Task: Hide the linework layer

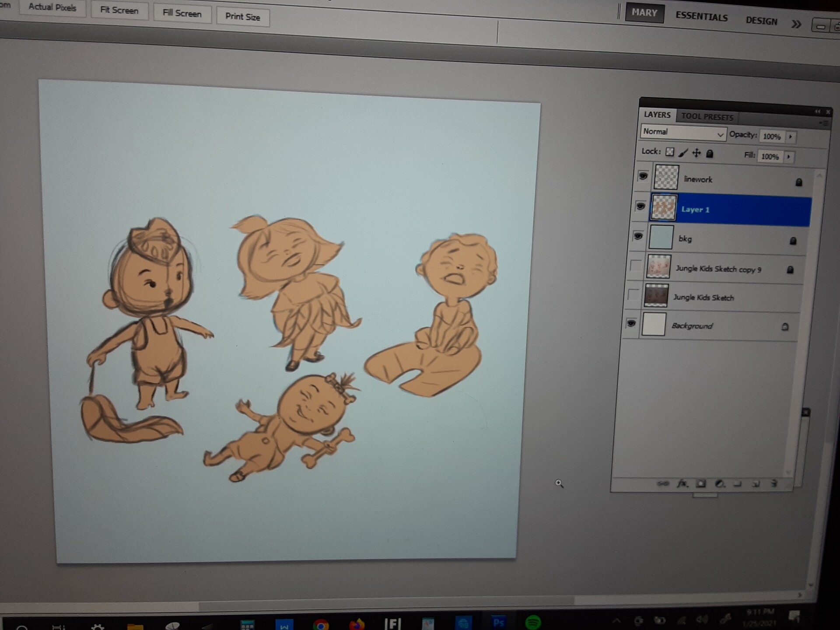Action: 643,176
